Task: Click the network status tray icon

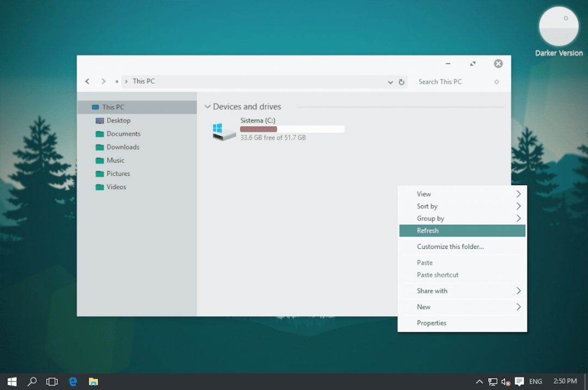Action: coord(493,381)
